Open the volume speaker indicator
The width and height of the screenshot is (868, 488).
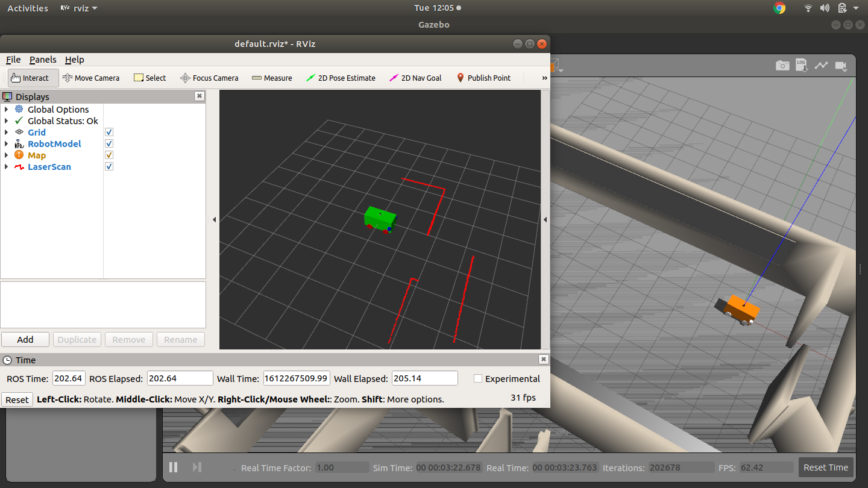(x=825, y=8)
